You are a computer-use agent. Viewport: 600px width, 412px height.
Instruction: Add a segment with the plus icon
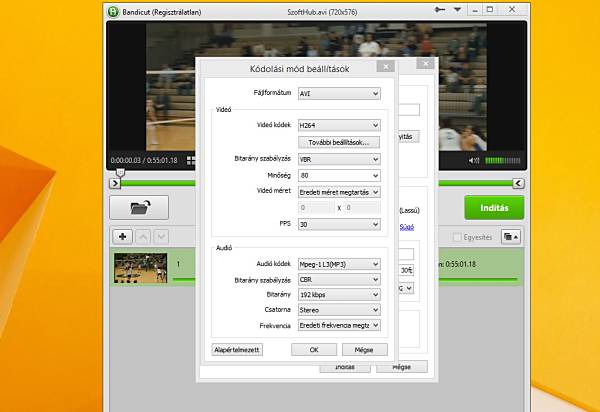click(x=122, y=237)
